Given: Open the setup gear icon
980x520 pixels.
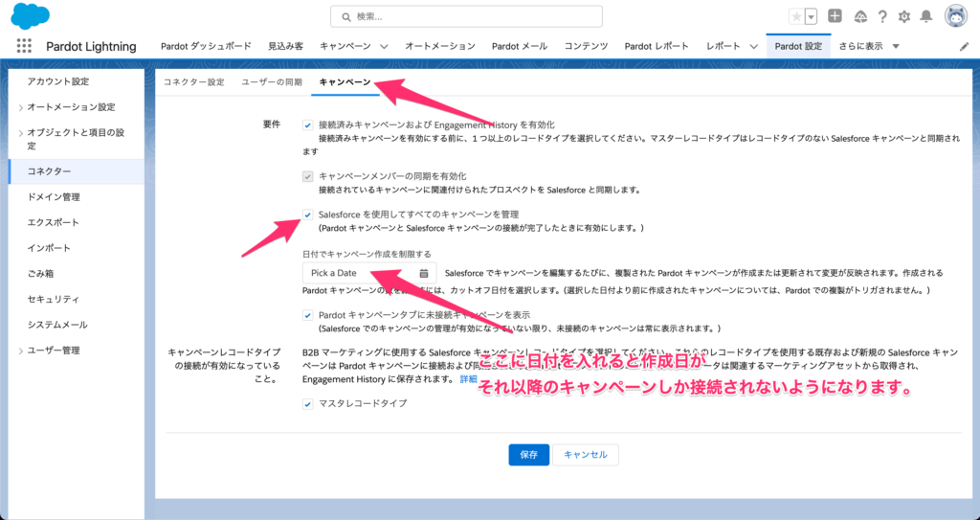Looking at the screenshot, I should tap(904, 17).
